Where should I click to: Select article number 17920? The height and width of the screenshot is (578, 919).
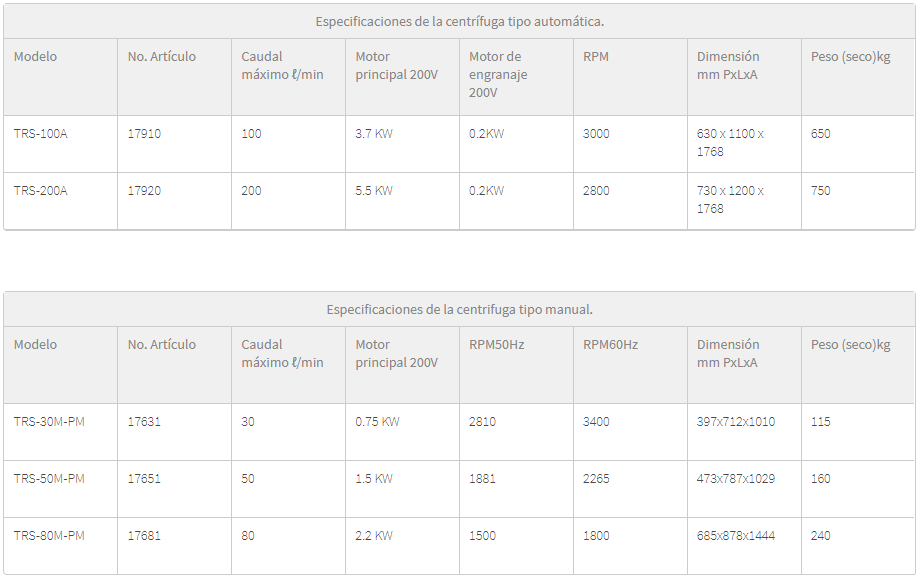(144, 191)
